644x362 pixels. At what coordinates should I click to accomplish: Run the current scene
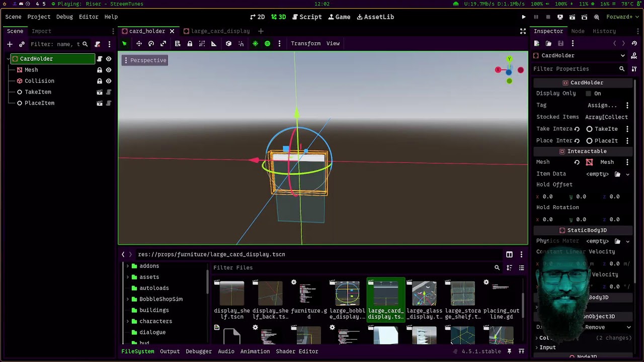pyautogui.click(x=572, y=17)
